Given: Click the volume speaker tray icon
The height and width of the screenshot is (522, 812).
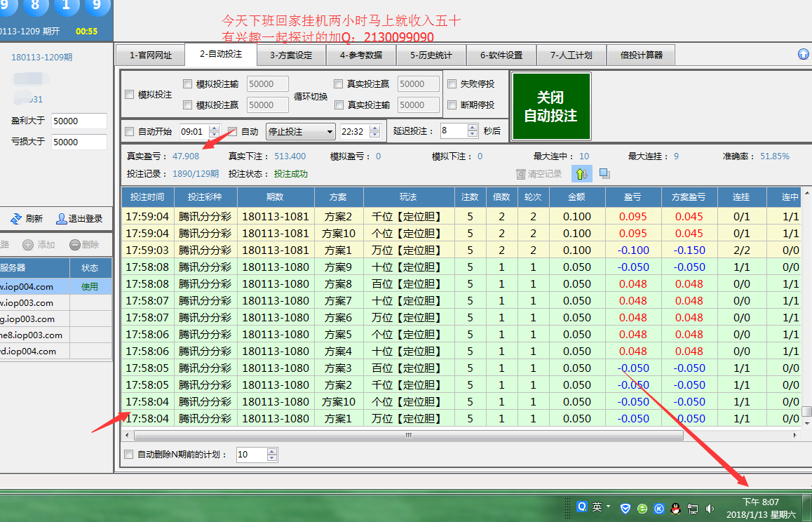Looking at the screenshot, I should click(x=710, y=508).
